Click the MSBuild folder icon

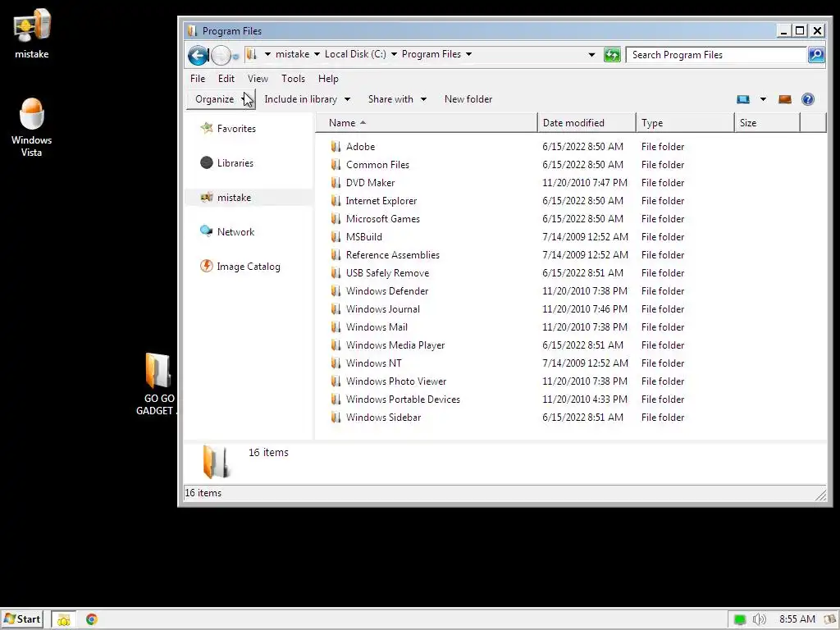coord(336,237)
